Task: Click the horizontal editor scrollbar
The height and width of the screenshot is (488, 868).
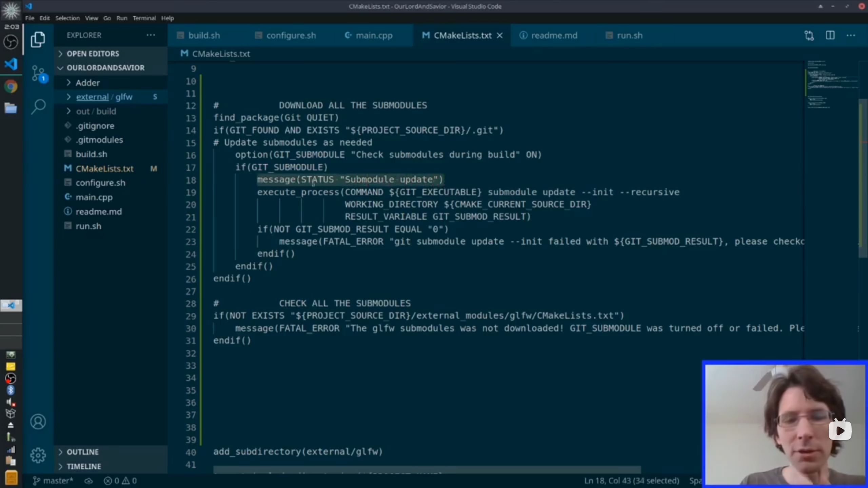Action: coord(427,470)
